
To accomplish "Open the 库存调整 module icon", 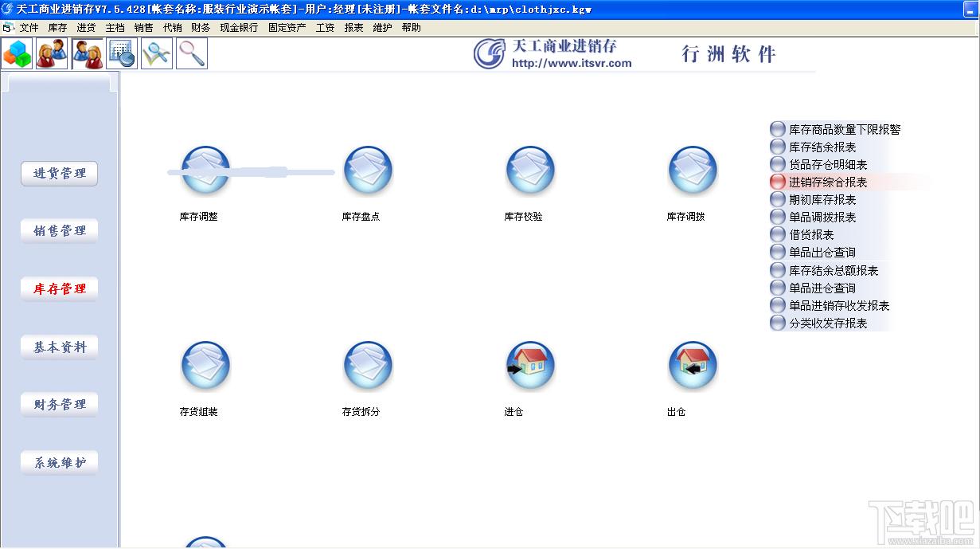I will (x=205, y=171).
